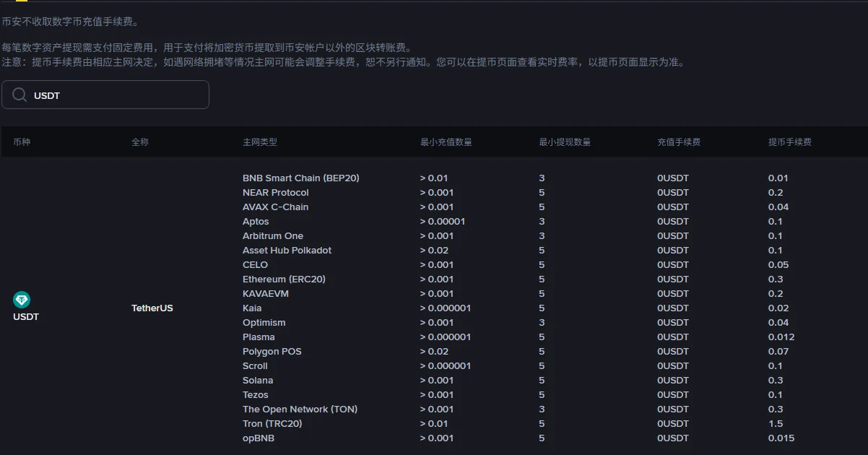Click BEP20 minimum deposit > 0.01
Screen dimensions: 868x455
point(434,178)
